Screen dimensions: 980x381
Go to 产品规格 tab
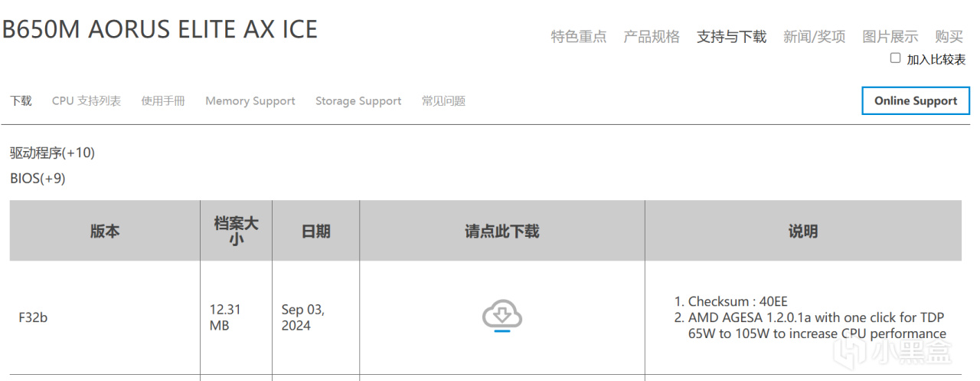pos(651,36)
